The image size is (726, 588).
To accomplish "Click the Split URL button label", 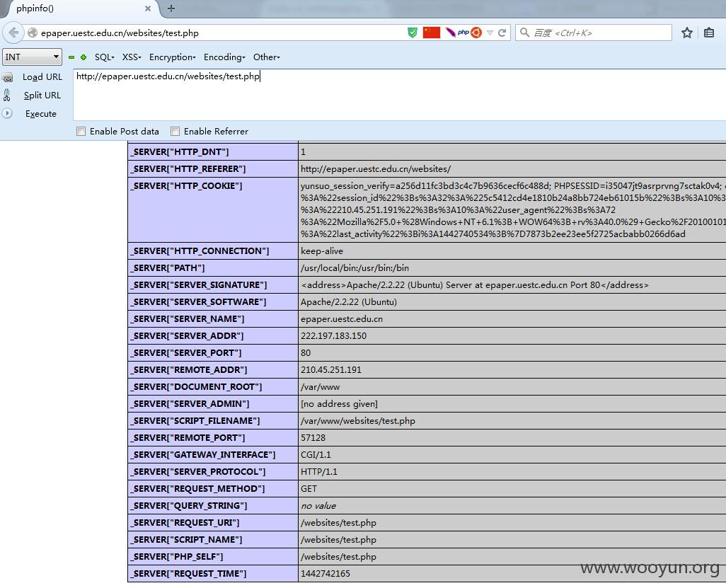I will [42, 96].
